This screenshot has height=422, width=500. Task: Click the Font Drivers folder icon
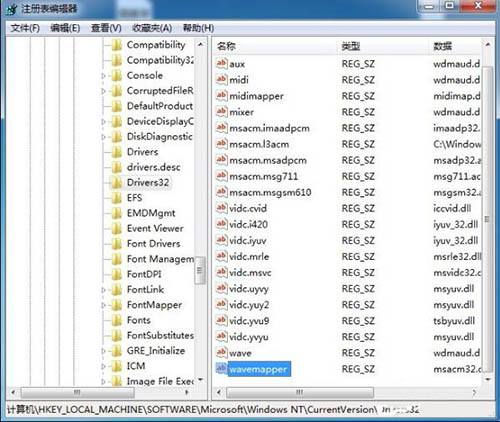click(117, 244)
